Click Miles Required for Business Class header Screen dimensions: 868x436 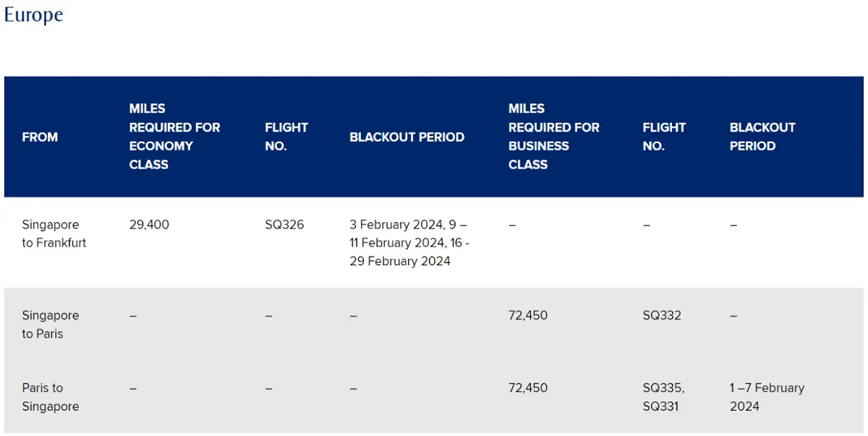pos(554,137)
